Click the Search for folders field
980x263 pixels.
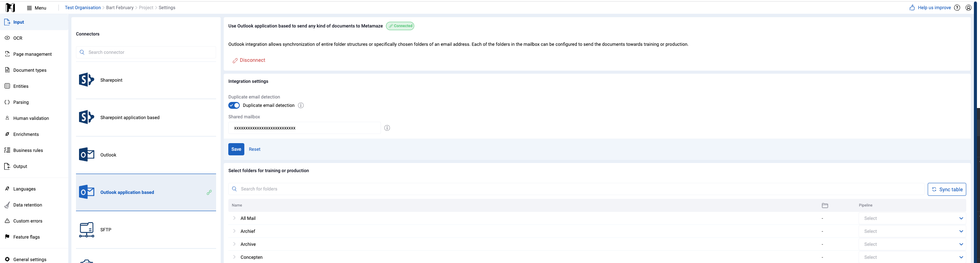click(576, 189)
